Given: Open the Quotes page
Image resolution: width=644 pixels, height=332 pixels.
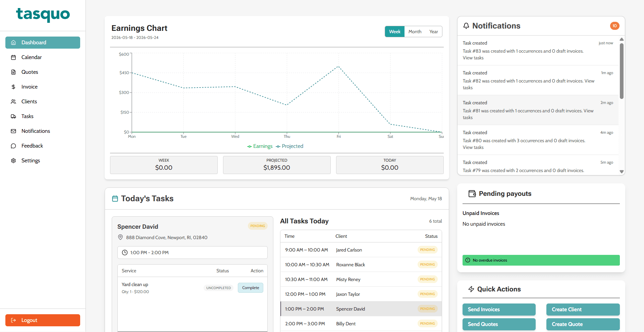Looking at the screenshot, I should tap(43, 72).
